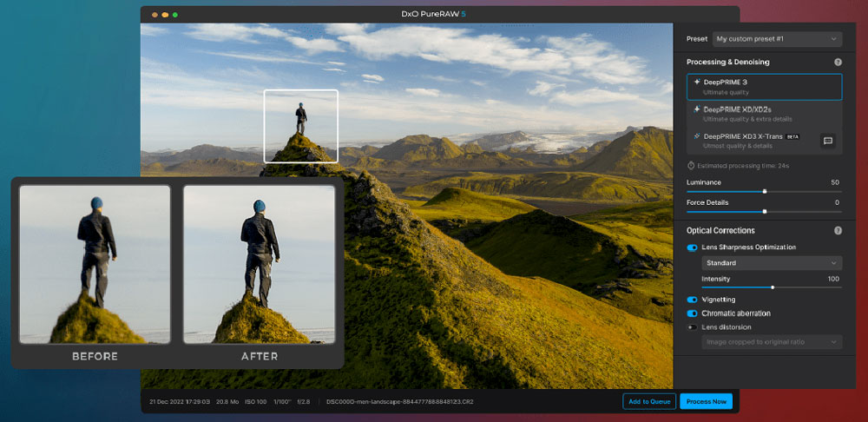Disable the Vignetting switch
The height and width of the screenshot is (422, 868).
tap(692, 300)
